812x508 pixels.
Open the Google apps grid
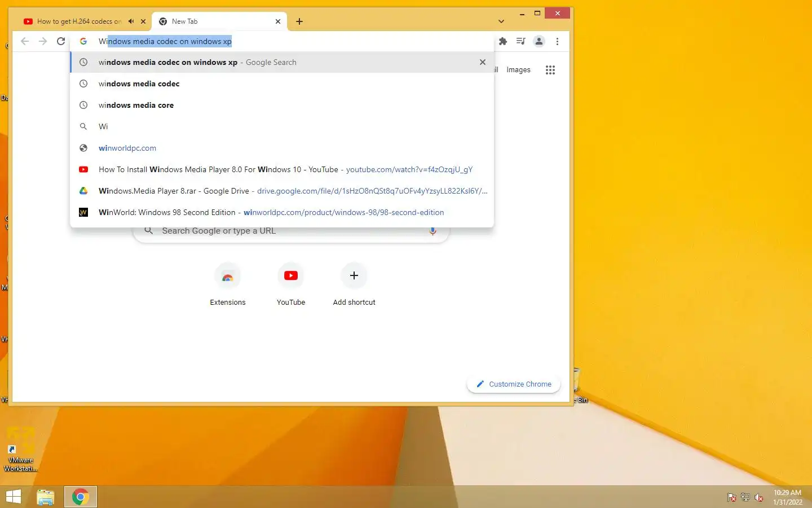(550, 70)
